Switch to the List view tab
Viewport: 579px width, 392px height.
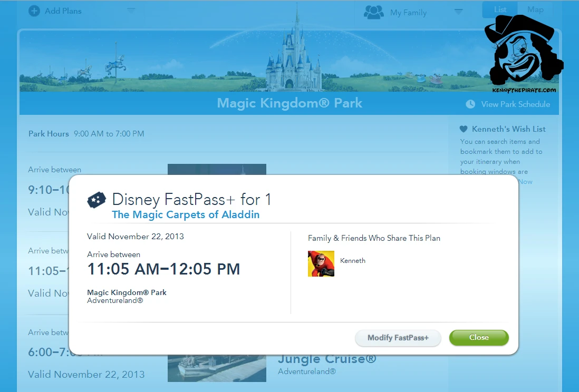(499, 9)
